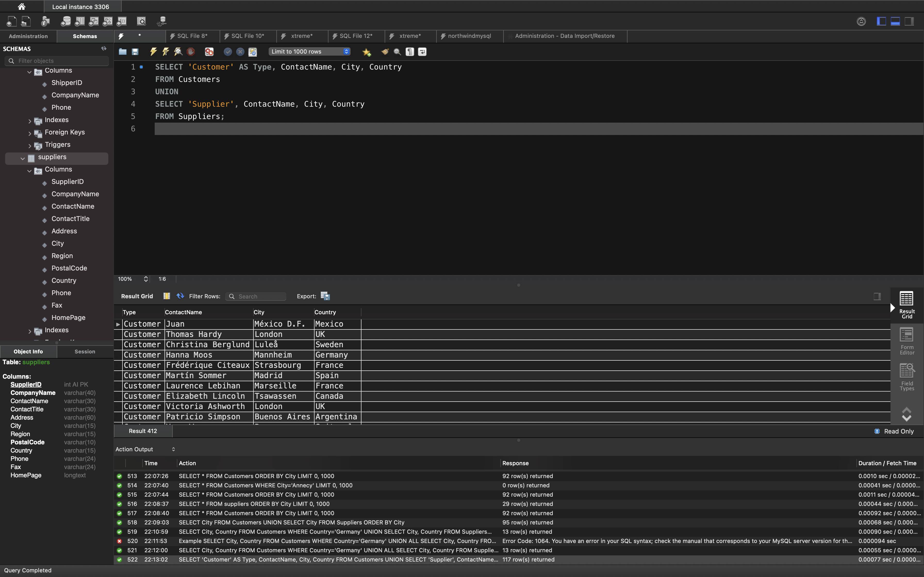
Task: Expand the Triggers tree node
Action: coord(30,145)
